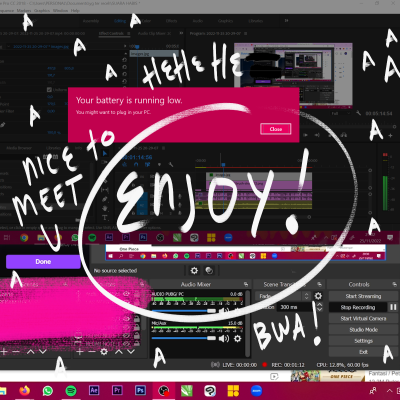This screenshot has width=400, height=400.
Task: Move source down in Sources list
Action: click(x=131, y=352)
